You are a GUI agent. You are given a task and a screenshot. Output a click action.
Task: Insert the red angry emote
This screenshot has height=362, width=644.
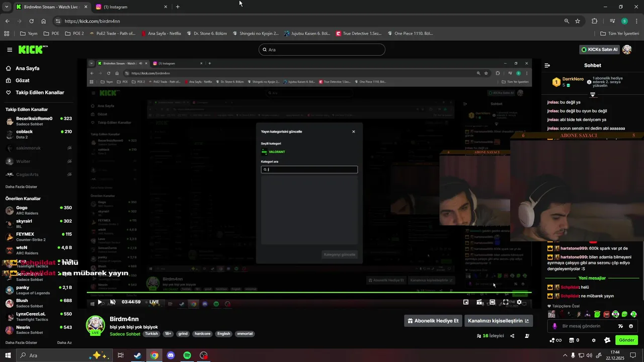606,314
